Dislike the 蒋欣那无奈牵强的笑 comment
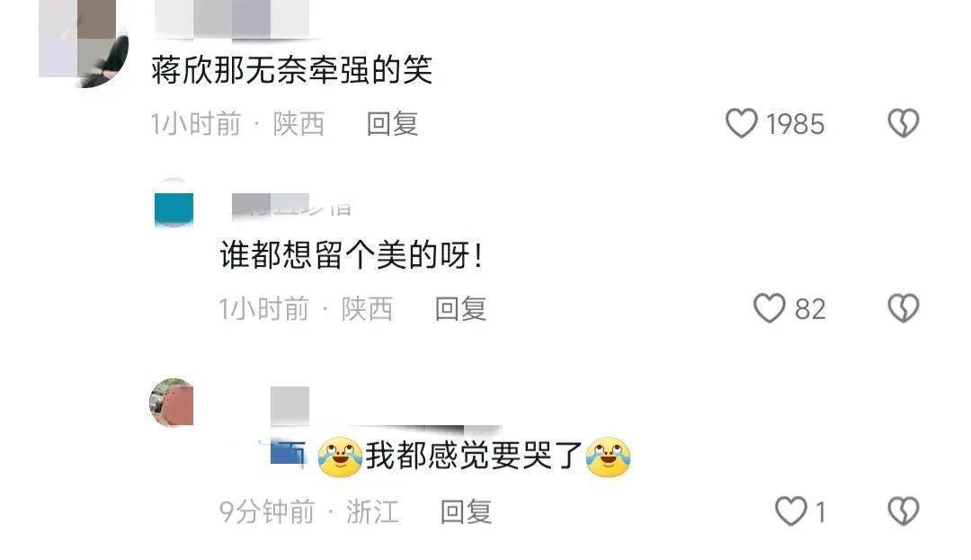The height and width of the screenshot is (560, 971). tap(904, 123)
